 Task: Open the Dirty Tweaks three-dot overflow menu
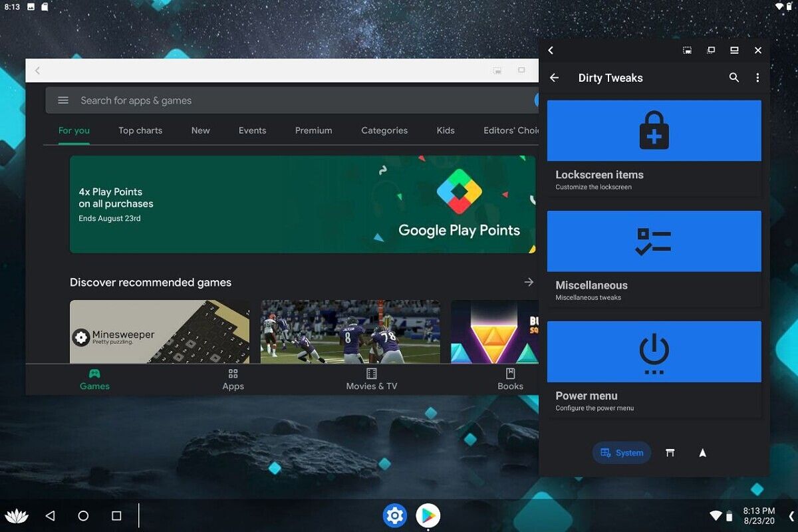coord(757,78)
